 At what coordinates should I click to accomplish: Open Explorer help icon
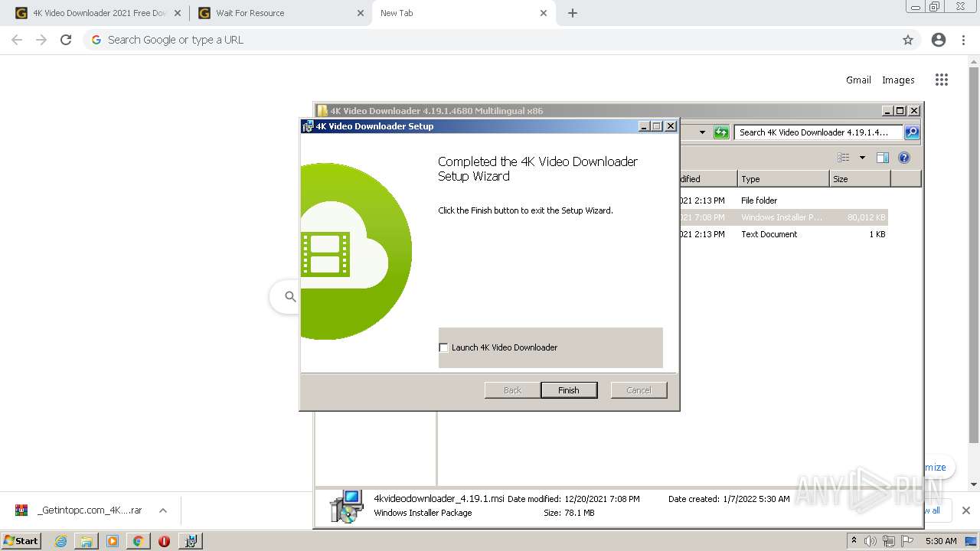[x=904, y=158]
